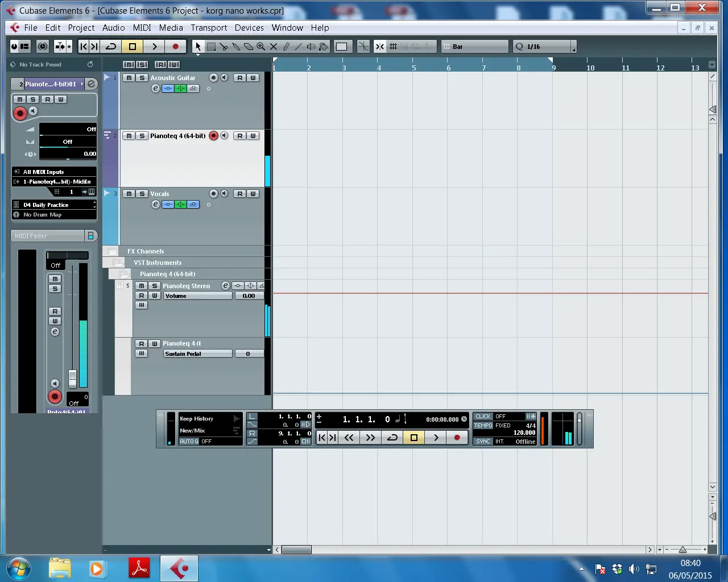The image size is (728, 582).
Task: Click toolbar Go to Previous Marker button
Action: coord(84,47)
